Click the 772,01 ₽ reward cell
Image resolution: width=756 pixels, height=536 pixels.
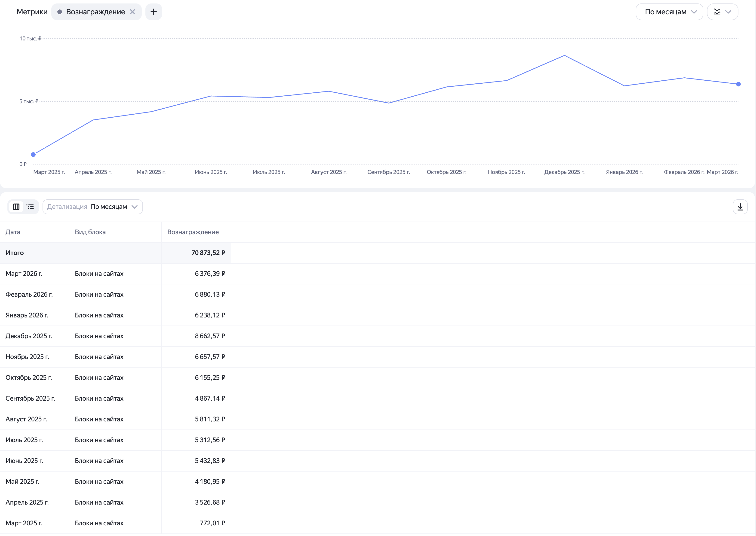coord(212,523)
